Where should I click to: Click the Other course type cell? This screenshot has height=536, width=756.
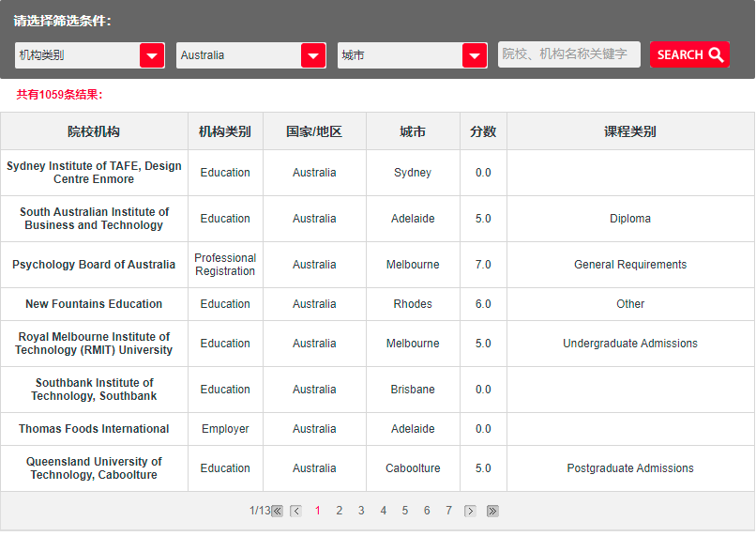630,304
